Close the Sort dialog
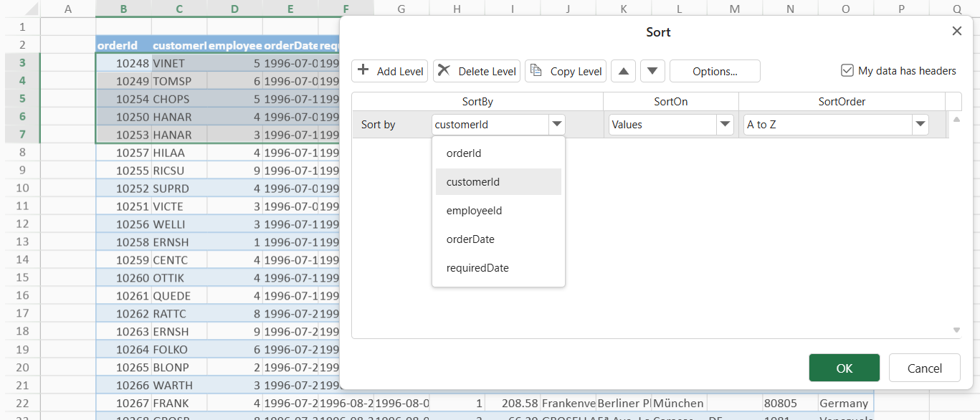This screenshot has width=980, height=420. [956, 32]
